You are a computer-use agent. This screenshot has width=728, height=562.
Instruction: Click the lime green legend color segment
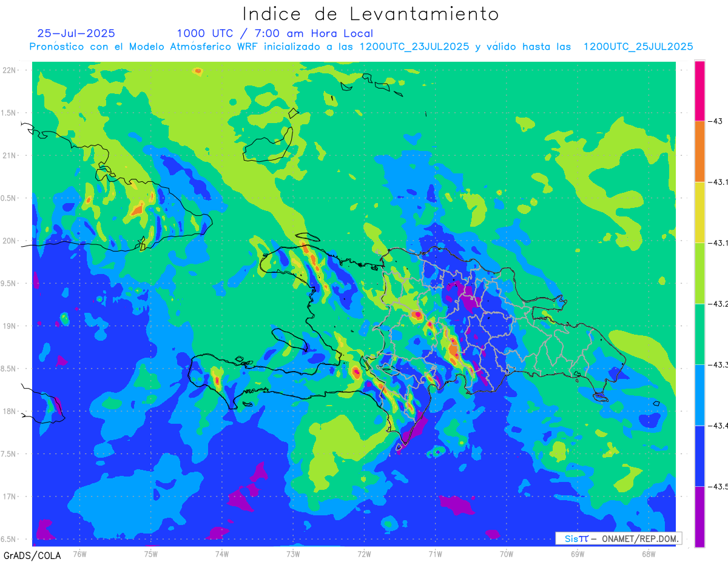699,273
